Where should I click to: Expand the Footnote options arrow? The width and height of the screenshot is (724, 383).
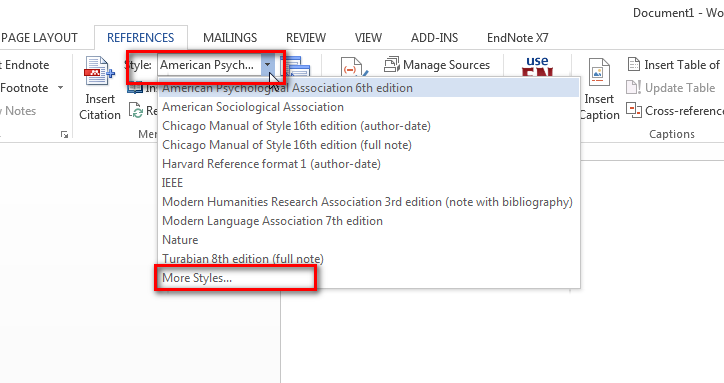tap(60, 87)
